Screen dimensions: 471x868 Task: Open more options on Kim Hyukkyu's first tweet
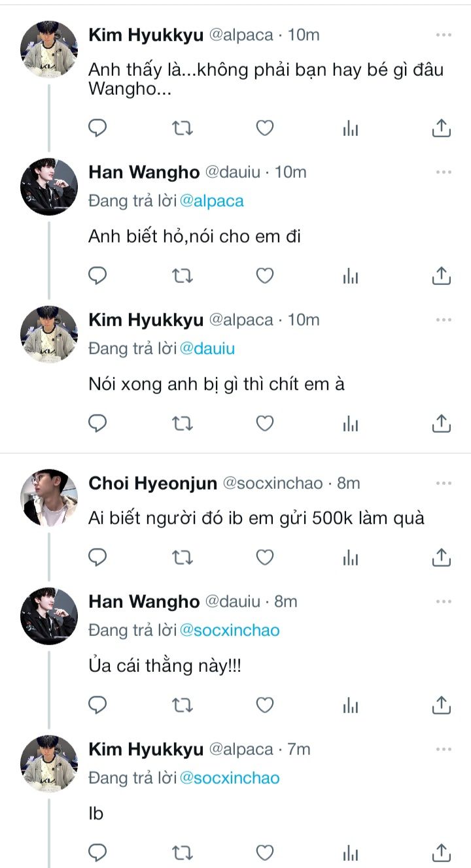click(x=444, y=35)
